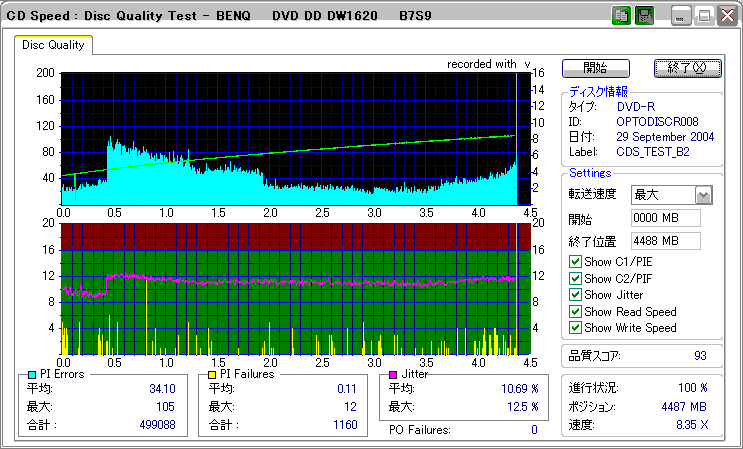The height and width of the screenshot is (449, 743).
Task: Close the Disc Quality Test window
Action: pyautogui.click(x=725, y=16)
